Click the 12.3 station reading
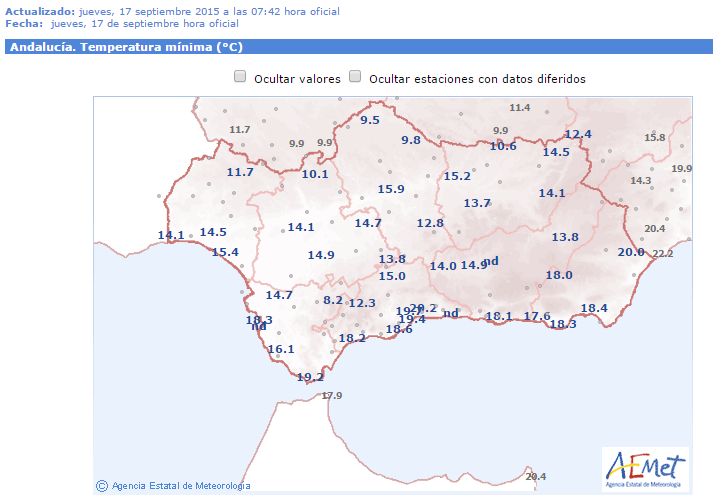This screenshot has width=713, height=495. click(362, 303)
